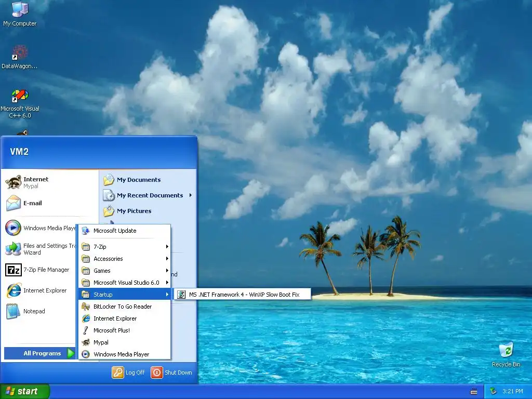Open My Documents folder icon
Screen dimensions: 532x399
tap(109, 179)
